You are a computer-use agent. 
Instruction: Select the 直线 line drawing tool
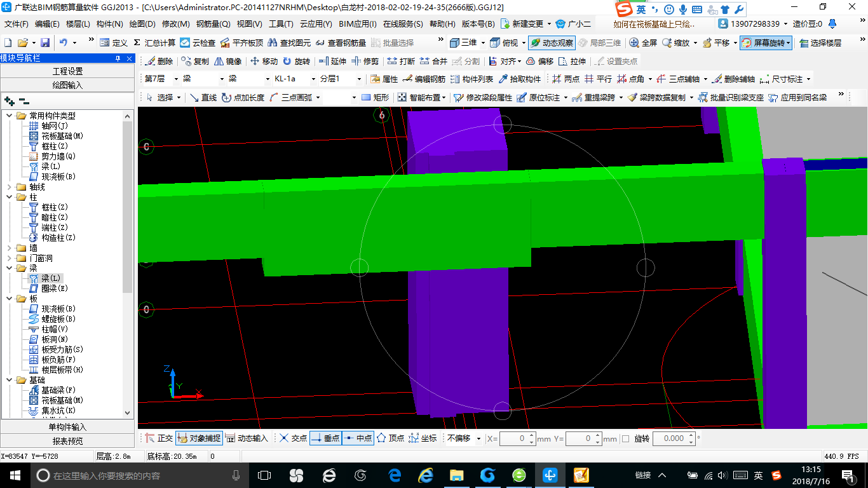pos(203,97)
